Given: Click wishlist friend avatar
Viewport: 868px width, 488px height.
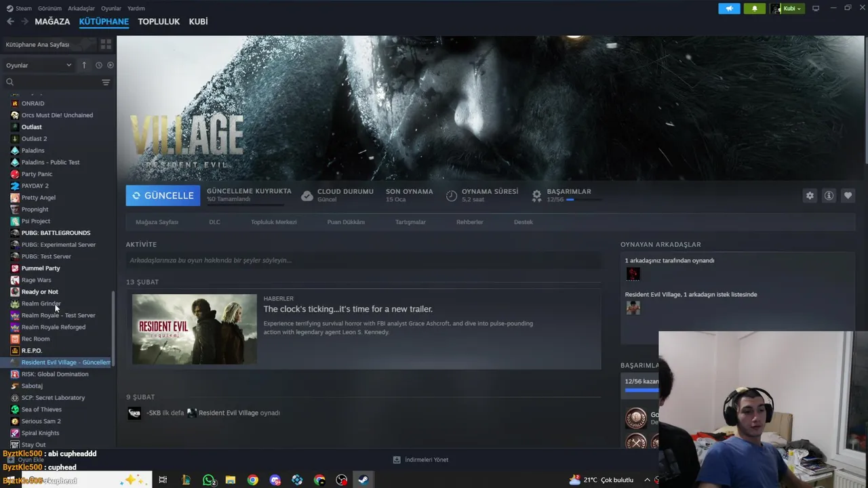Looking at the screenshot, I should point(633,308).
